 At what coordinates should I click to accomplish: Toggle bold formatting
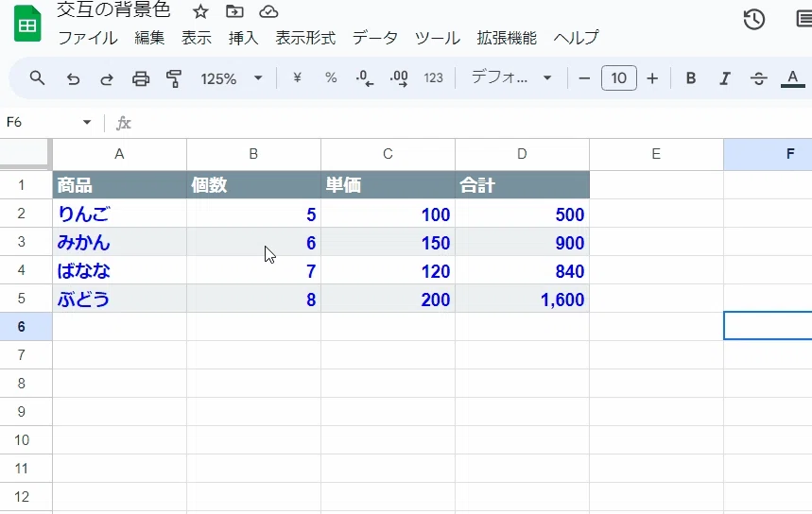pos(691,78)
